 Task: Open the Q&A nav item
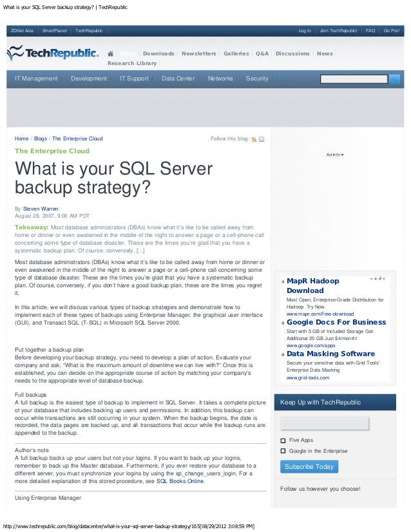tap(262, 53)
